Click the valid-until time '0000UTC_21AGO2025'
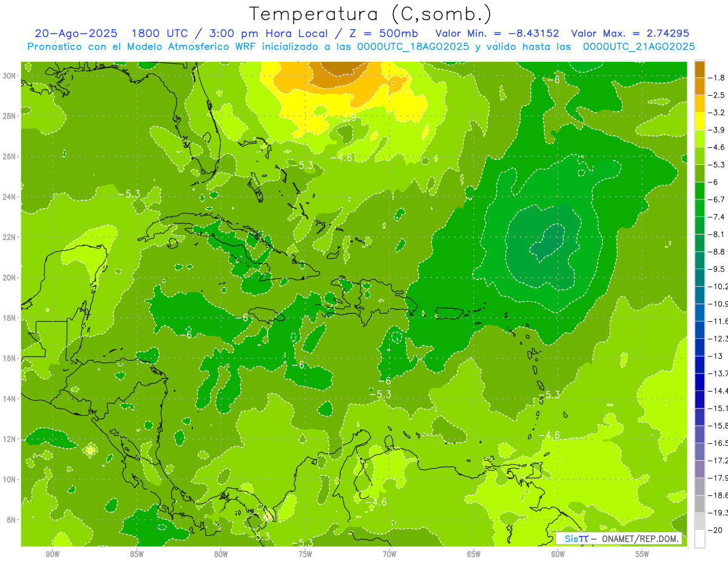The height and width of the screenshot is (562, 728). point(639,47)
